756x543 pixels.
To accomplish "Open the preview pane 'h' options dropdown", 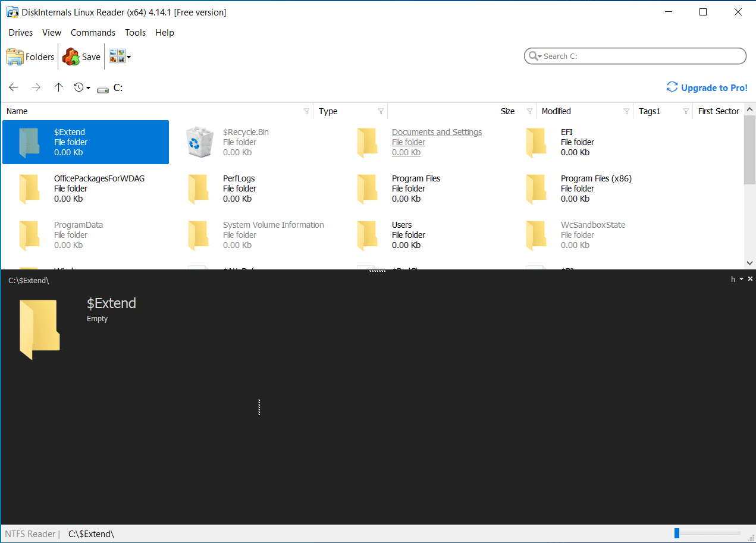I will coord(737,279).
